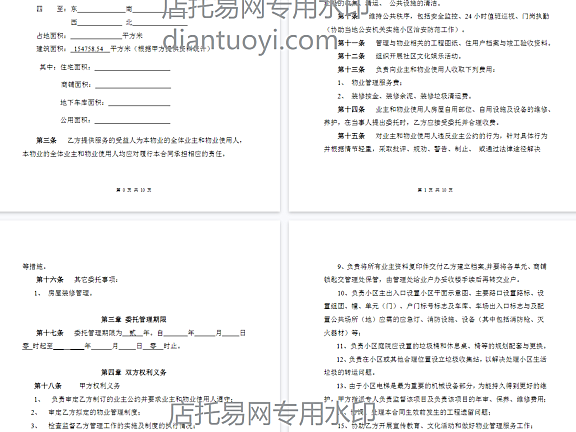This screenshot has width=576, height=432.
Task: Click the 第十三条 clause heading
Action: pyautogui.click(x=351, y=69)
